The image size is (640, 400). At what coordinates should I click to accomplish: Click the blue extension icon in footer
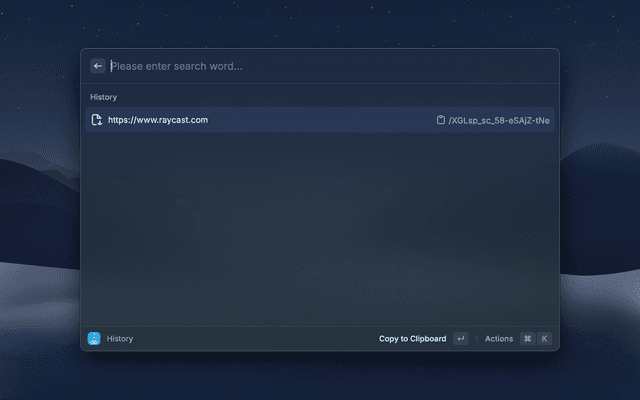coord(94,339)
